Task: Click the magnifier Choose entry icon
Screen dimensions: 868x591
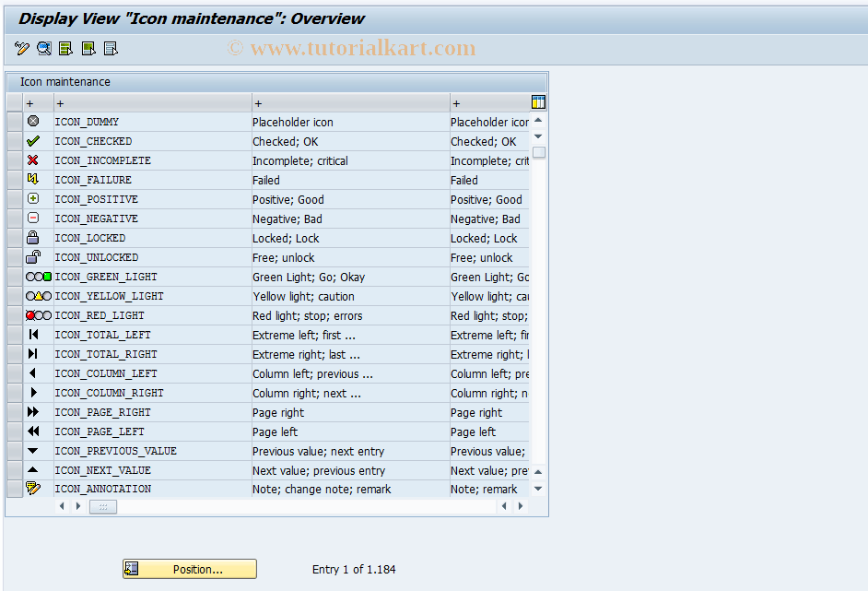Action: tap(43, 48)
